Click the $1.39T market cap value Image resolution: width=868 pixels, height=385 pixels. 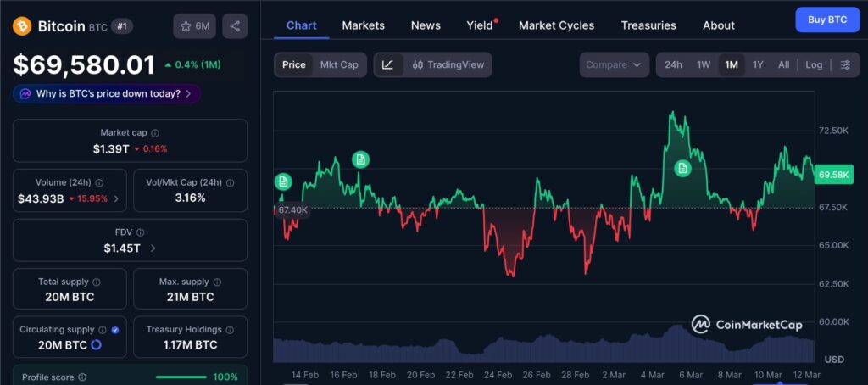tap(111, 149)
